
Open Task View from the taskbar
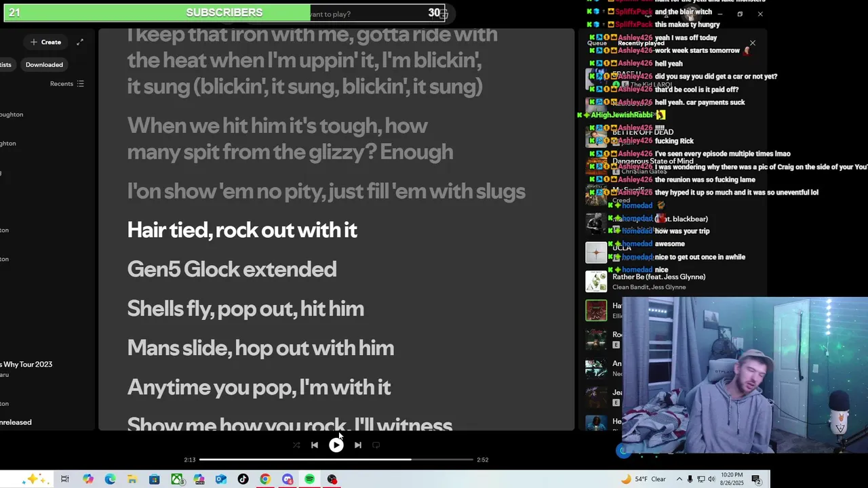(x=65, y=479)
